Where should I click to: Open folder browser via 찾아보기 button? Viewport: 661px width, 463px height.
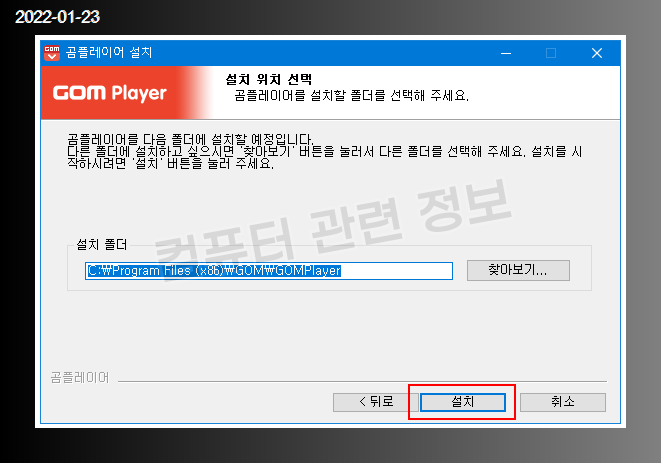[x=518, y=270]
